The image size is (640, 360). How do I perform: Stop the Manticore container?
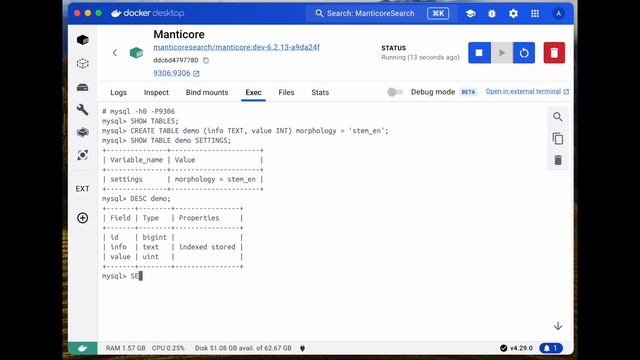coord(479,53)
